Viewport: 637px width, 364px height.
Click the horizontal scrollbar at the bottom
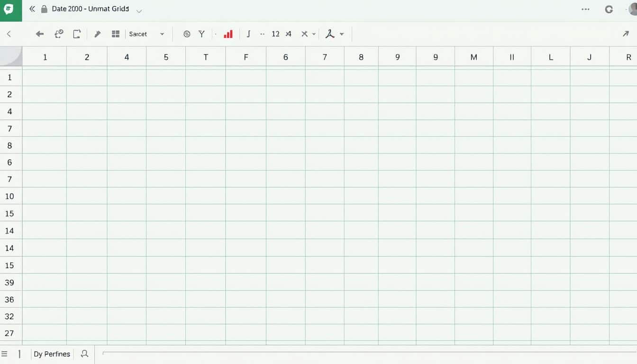370,353
